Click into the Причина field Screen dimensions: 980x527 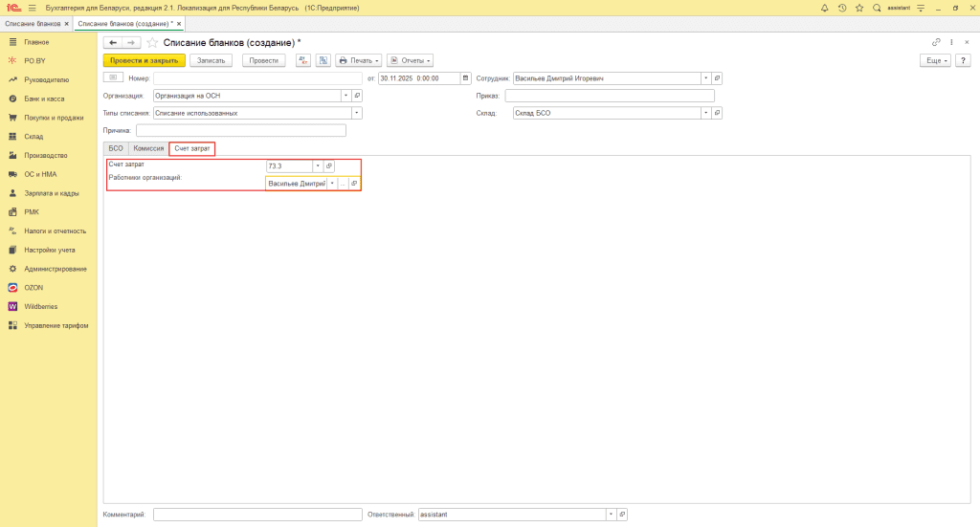240,131
